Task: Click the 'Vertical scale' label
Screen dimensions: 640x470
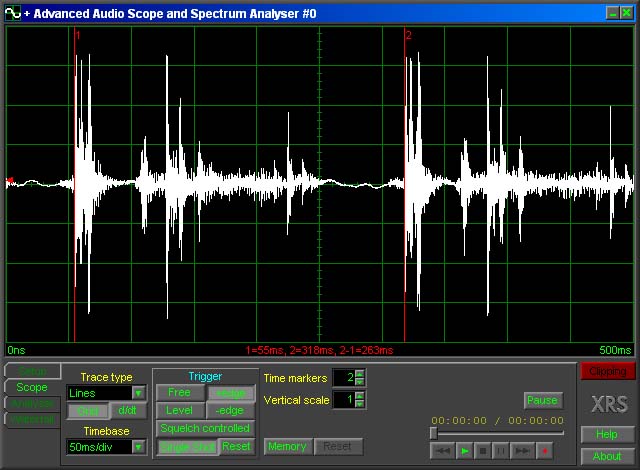Action: coord(297,400)
